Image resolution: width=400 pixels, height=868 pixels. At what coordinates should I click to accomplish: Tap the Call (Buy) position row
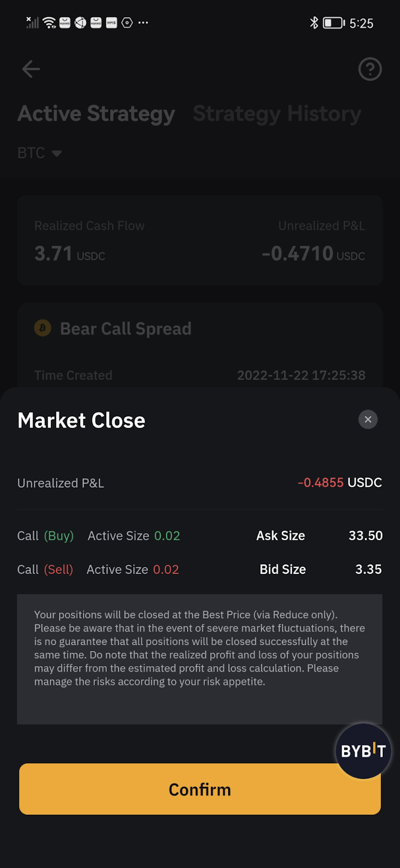click(99, 536)
